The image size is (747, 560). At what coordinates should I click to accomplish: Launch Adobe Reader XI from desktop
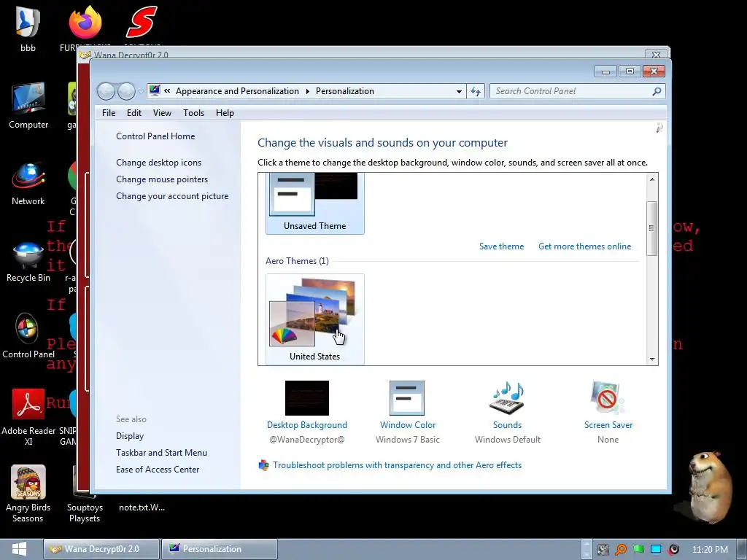(x=28, y=416)
